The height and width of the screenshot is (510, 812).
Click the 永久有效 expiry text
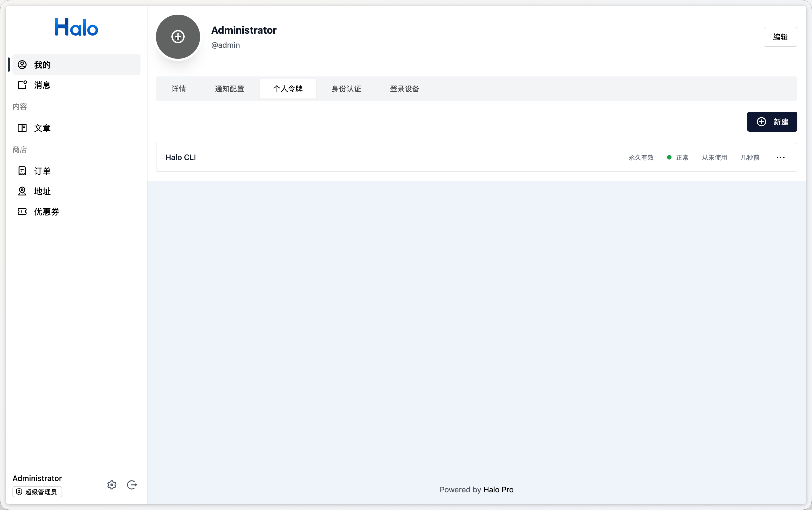pos(641,157)
